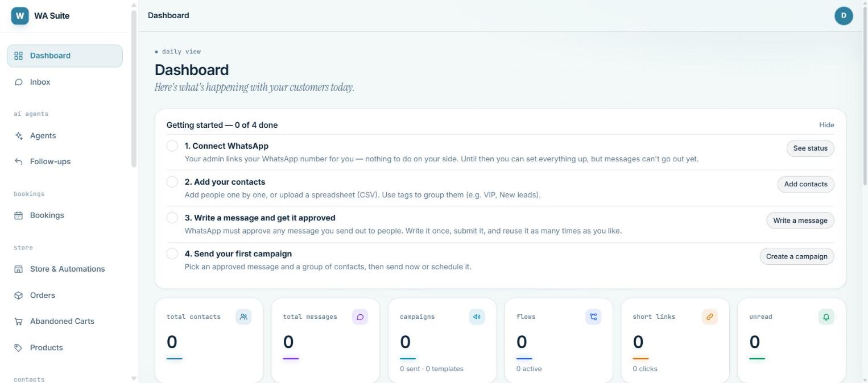Click the Products tag icon
868x383 pixels.
pos(18,348)
